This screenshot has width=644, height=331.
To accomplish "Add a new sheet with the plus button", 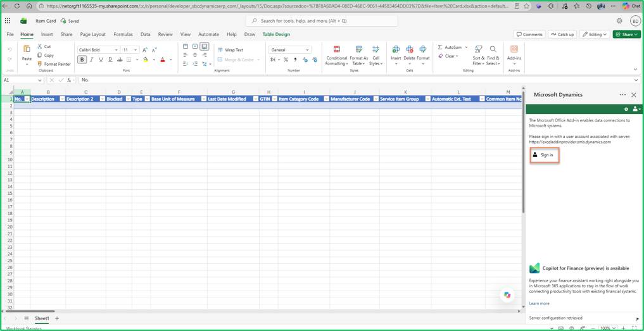I will (57, 318).
